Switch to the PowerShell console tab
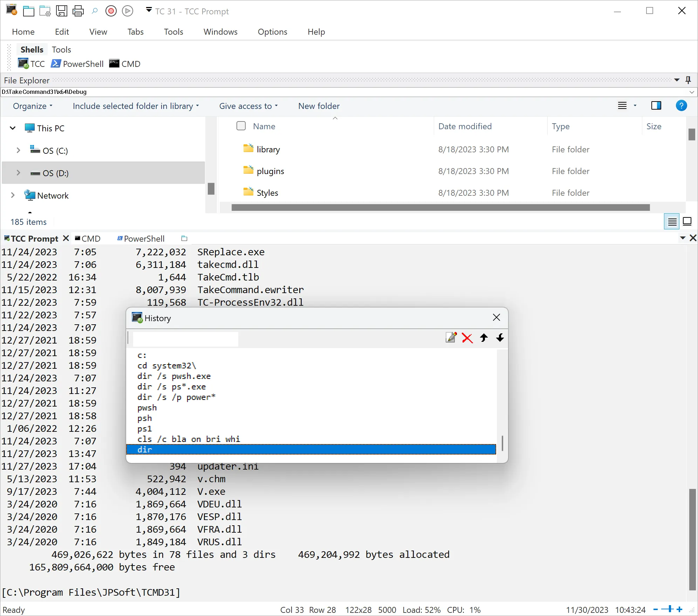The image size is (698, 616). (141, 238)
